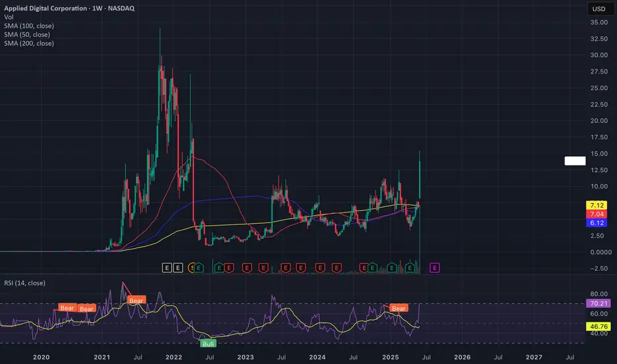Click the white E marker beside orange S
Image resolution: width=617 pixels, height=364 pixels.
178,268
